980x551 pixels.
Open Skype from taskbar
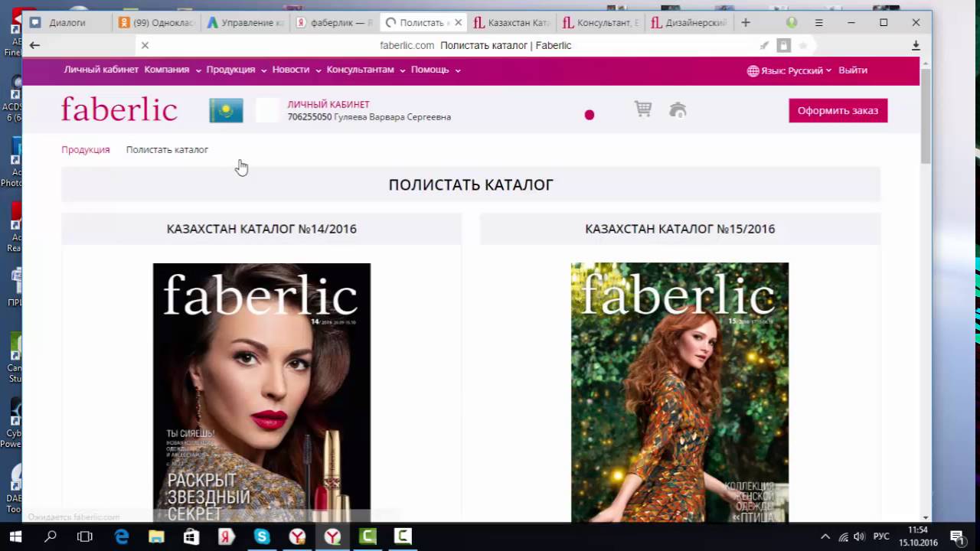tap(262, 536)
